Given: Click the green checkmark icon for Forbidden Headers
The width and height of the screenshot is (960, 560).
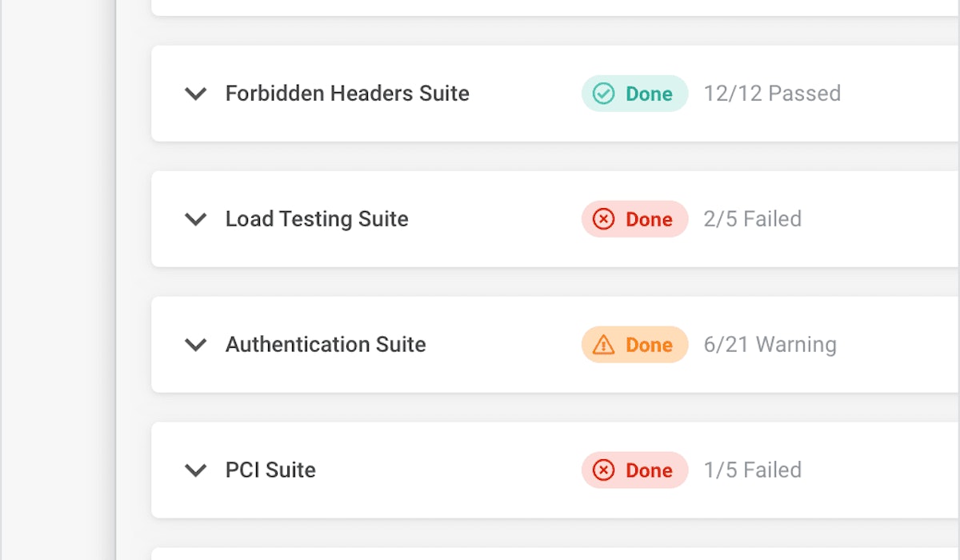Looking at the screenshot, I should click(603, 94).
